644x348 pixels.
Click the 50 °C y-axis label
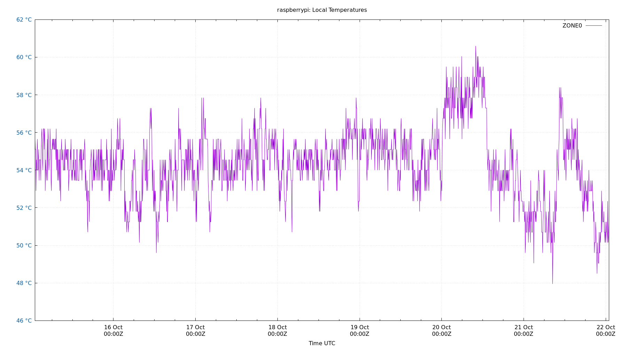pyautogui.click(x=24, y=245)
